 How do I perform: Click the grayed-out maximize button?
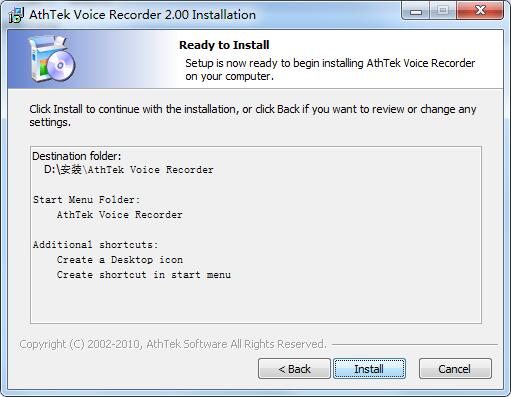pyautogui.click(x=443, y=11)
